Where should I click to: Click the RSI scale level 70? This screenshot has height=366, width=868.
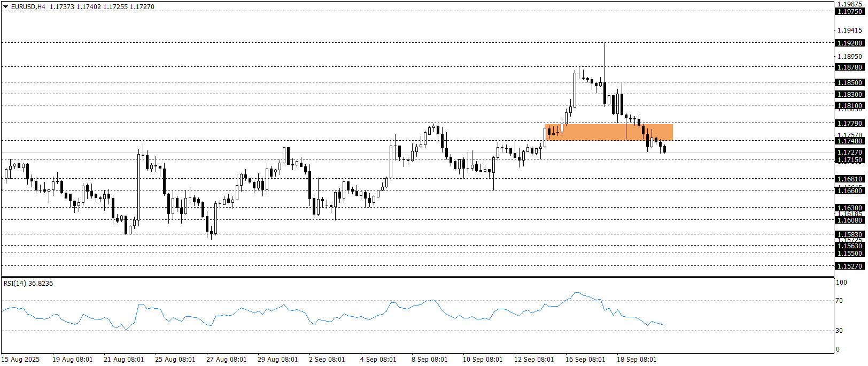(839, 300)
